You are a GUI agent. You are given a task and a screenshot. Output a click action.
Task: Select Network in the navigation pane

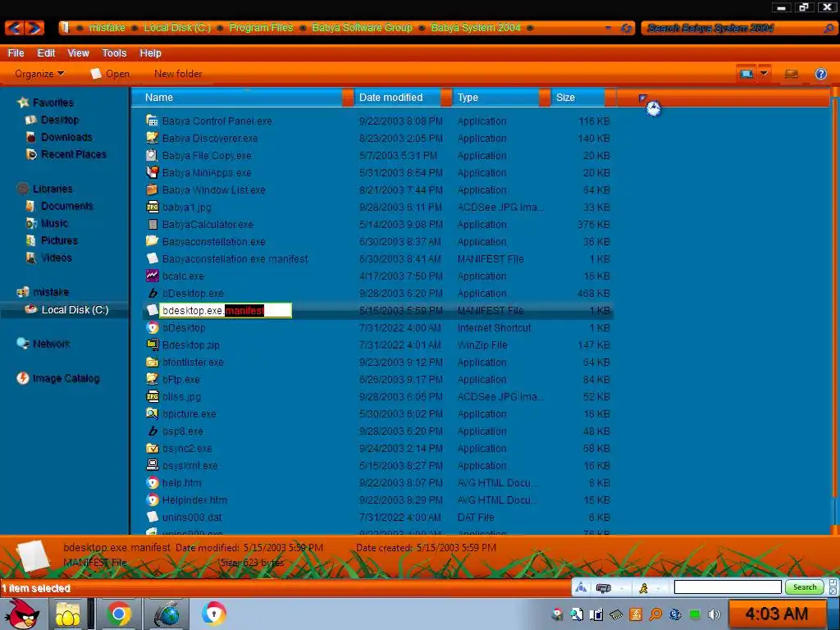[52, 344]
